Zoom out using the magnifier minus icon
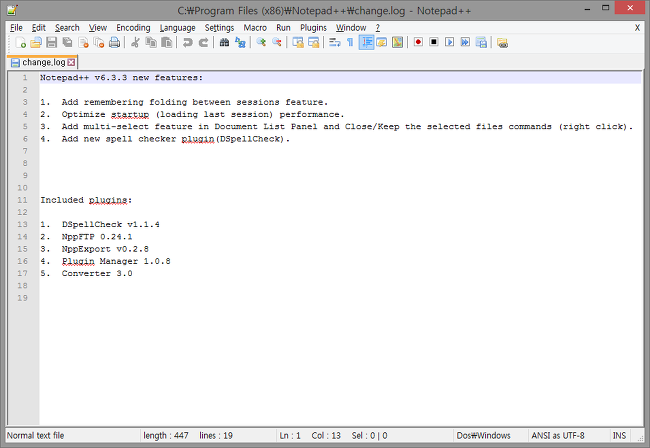 pyautogui.click(x=277, y=43)
